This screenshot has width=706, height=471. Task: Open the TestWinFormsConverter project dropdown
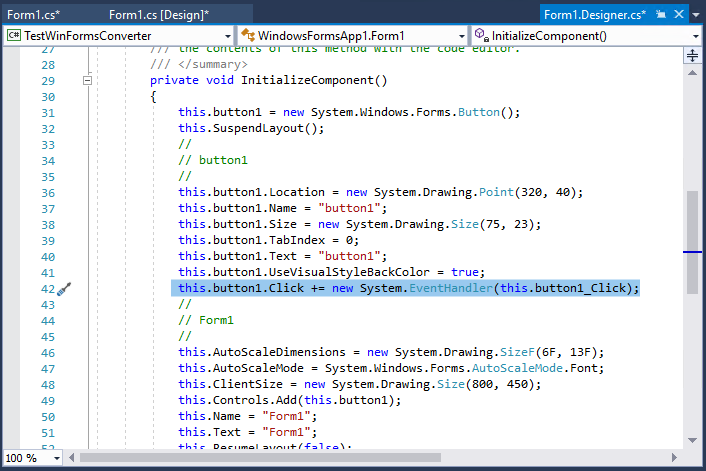[x=228, y=36]
